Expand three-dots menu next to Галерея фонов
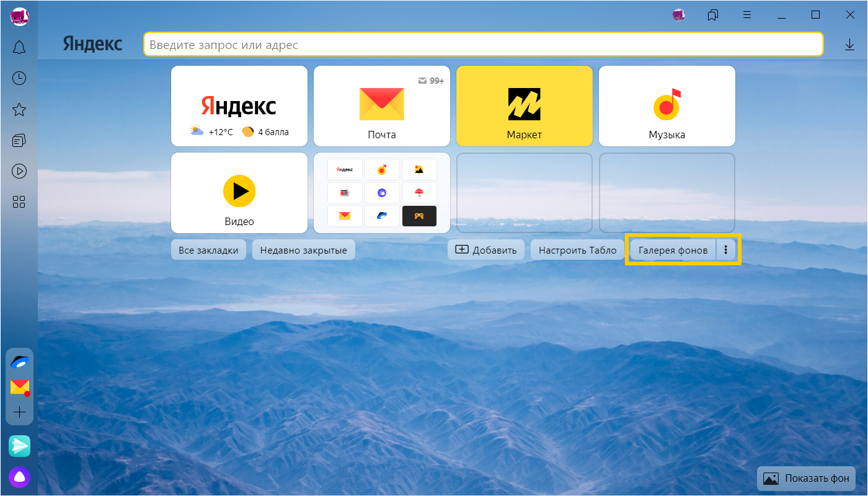The height and width of the screenshot is (496, 868). tap(726, 250)
